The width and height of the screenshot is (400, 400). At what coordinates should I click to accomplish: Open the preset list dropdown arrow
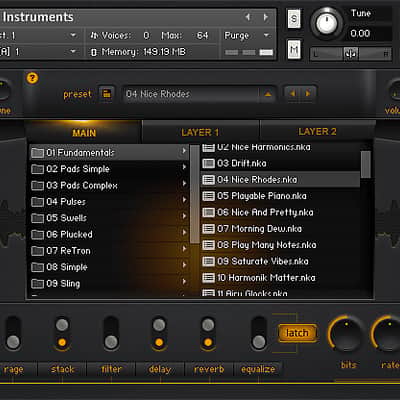(x=268, y=94)
